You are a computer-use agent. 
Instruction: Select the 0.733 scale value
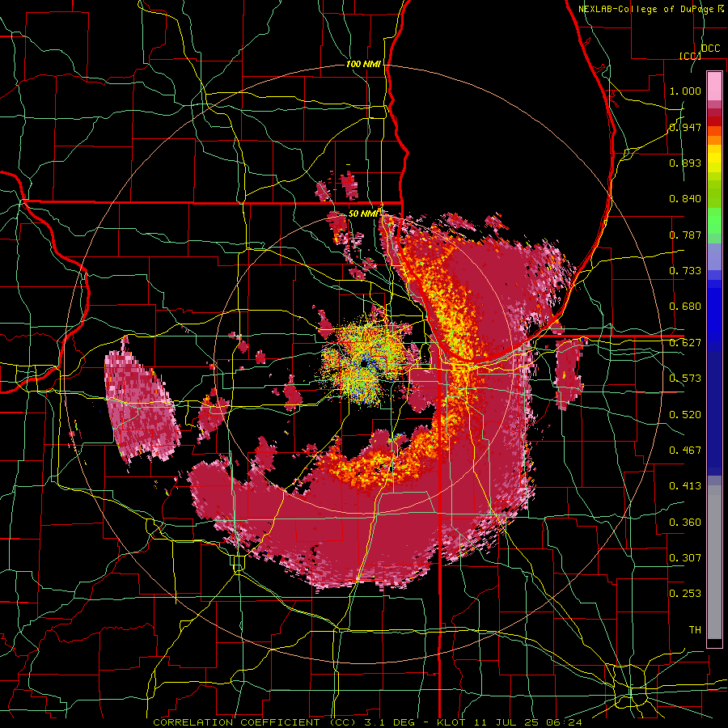pos(685,271)
